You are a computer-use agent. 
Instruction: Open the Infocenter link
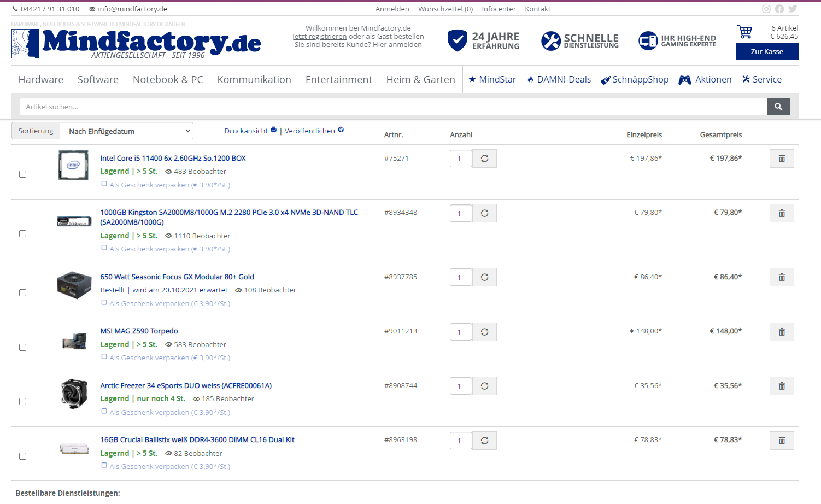[499, 9]
